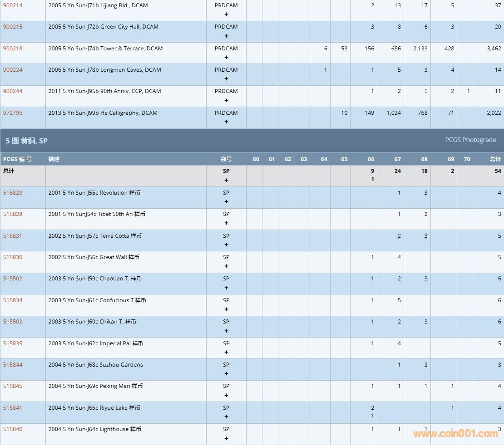Expand plus for 2004 Peking Man row
Viewport: 504px width, 446px height.
[x=226, y=395]
